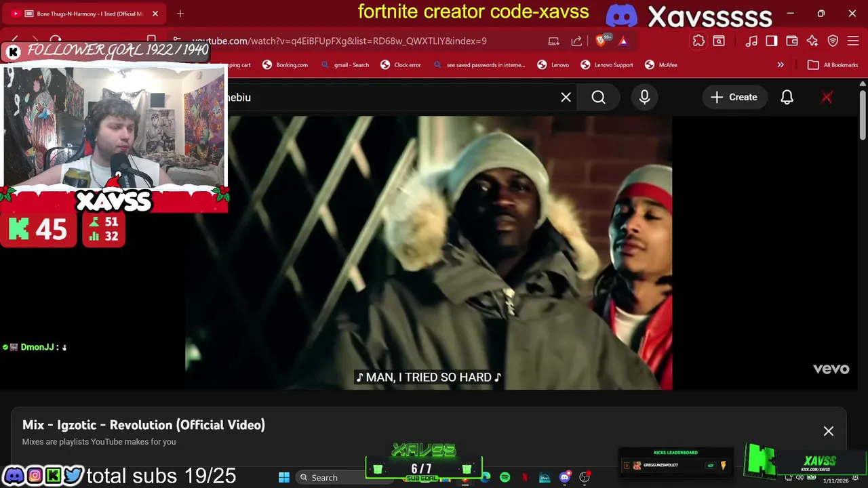Toggle the browser sidebar panel icon

click(x=772, y=41)
